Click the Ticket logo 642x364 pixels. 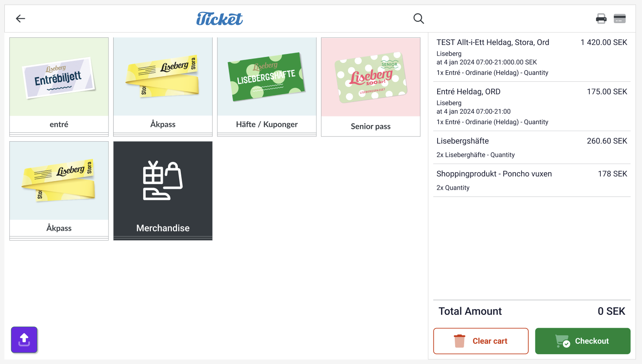[219, 19]
